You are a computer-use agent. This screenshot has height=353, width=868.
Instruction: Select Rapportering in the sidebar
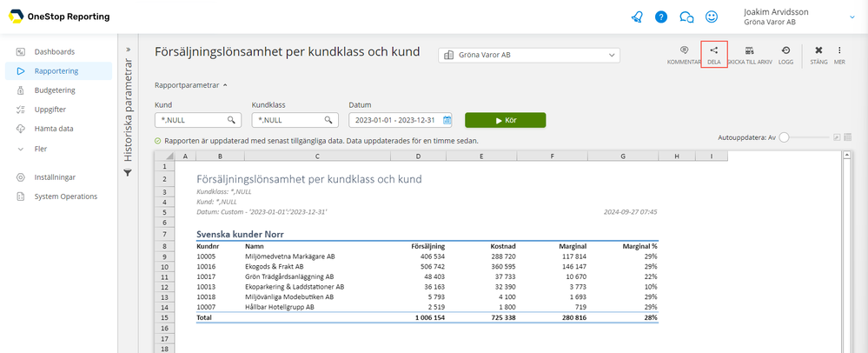[x=59, y=71]
